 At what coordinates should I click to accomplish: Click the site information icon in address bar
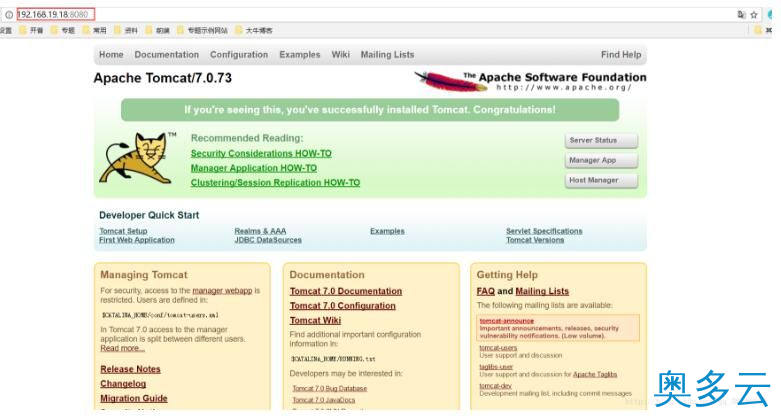click(x=9, y=15)
